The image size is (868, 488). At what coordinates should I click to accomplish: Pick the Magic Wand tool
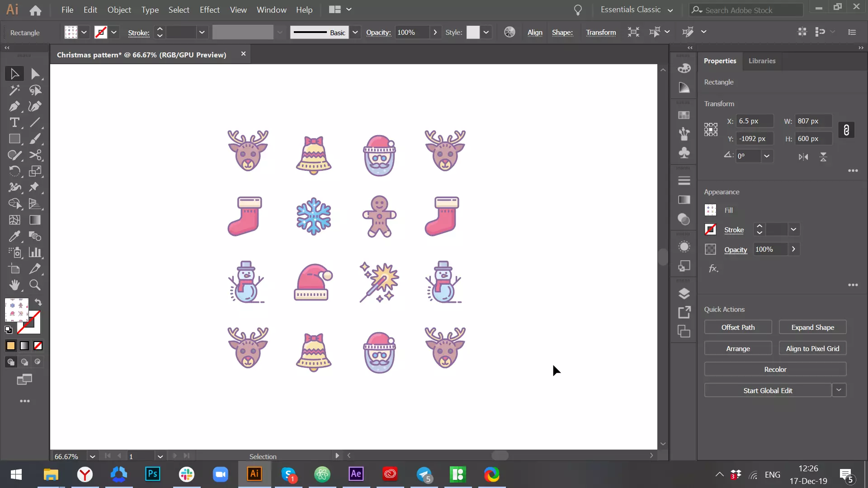click(14, 90)
